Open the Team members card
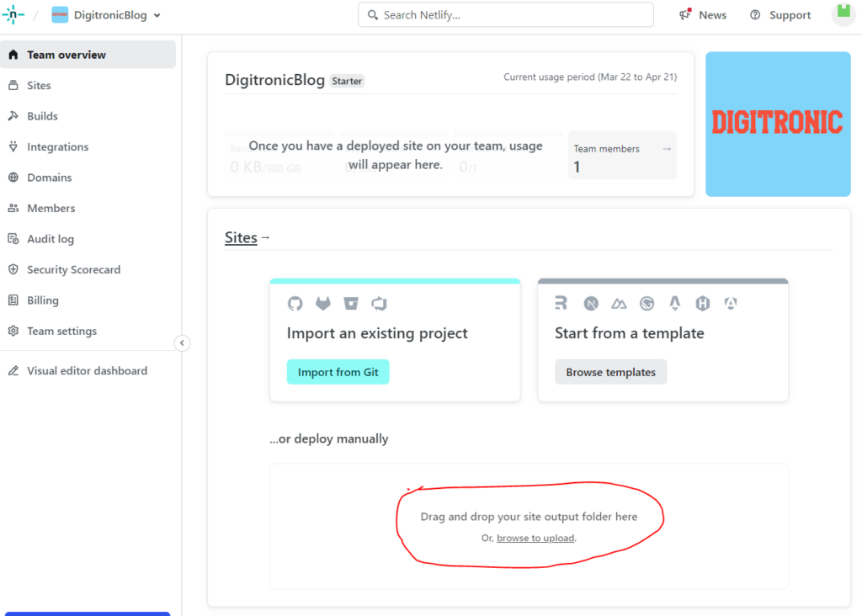862x616 pixels. (622, 155)
